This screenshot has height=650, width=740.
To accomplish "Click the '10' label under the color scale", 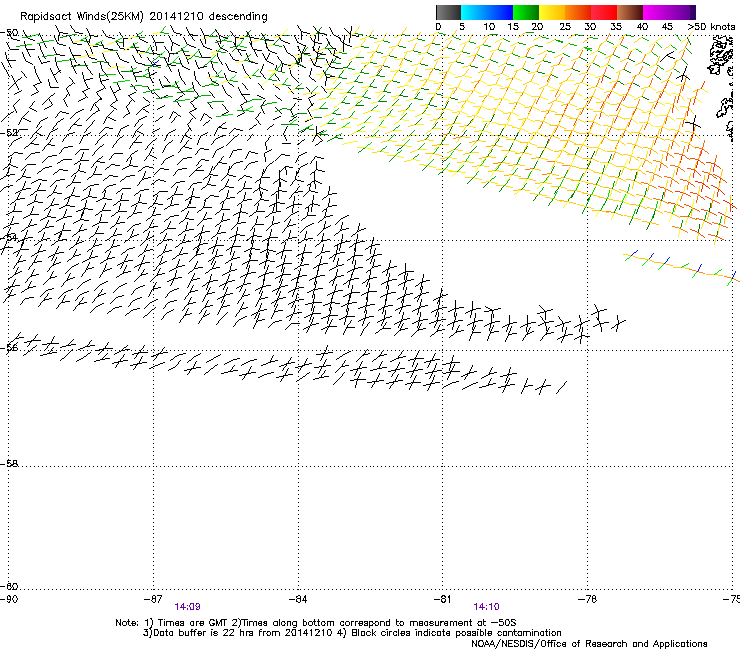I will (489, 26).
